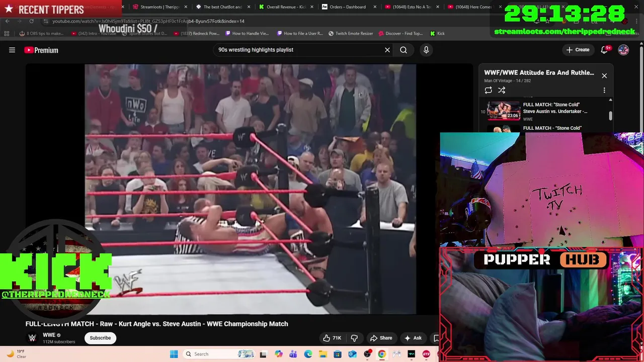Screen dimensions: 644x362
Task: Like the video with 71K likes
Action: click(332, 338)
